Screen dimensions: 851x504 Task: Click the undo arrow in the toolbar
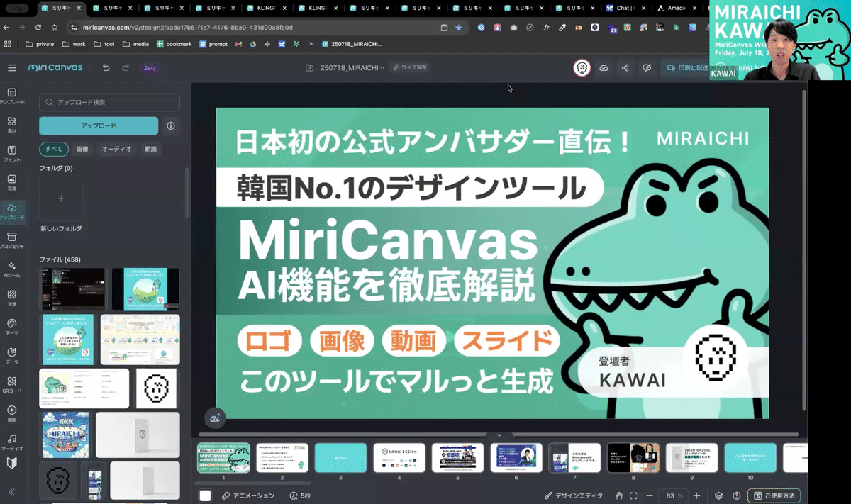tap(105, 67)
